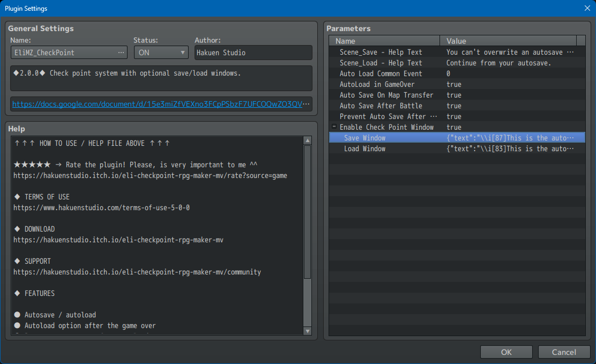
Task: Click the community support URL text
Action: click(x=137, y=272)
